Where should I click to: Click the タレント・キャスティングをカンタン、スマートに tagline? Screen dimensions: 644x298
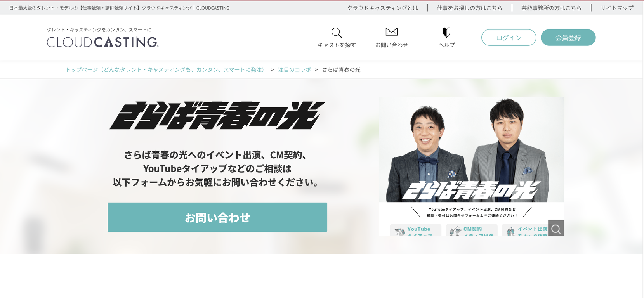coord(99,30)
